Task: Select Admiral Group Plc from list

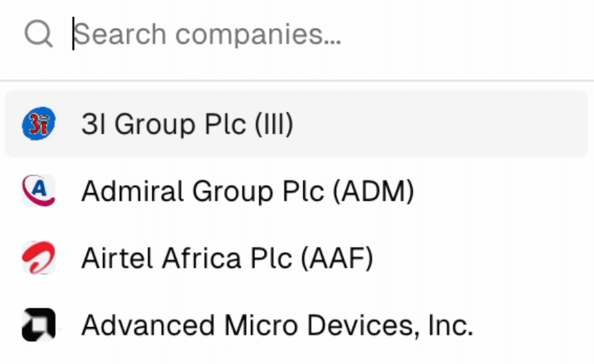Action: tap(247, 191)
